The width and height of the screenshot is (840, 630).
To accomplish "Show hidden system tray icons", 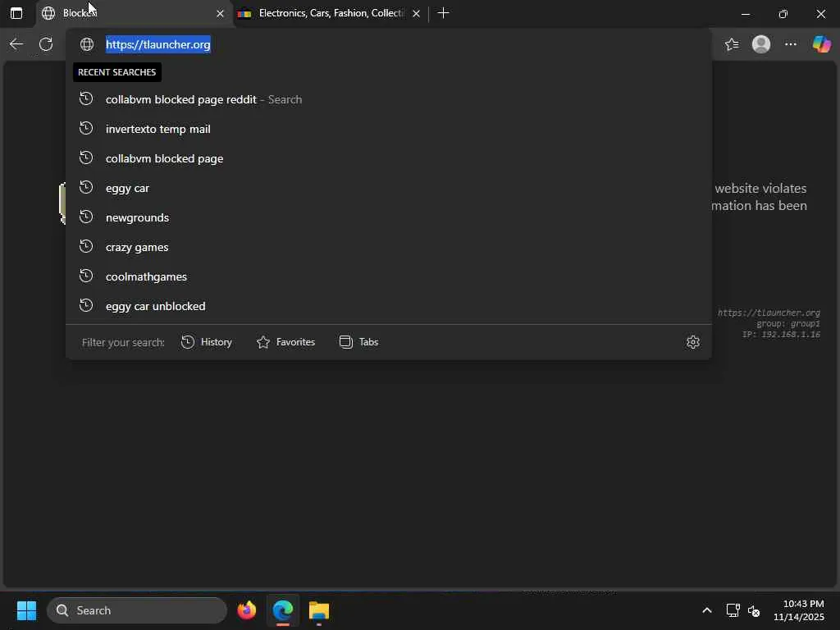I will (707, 610).
